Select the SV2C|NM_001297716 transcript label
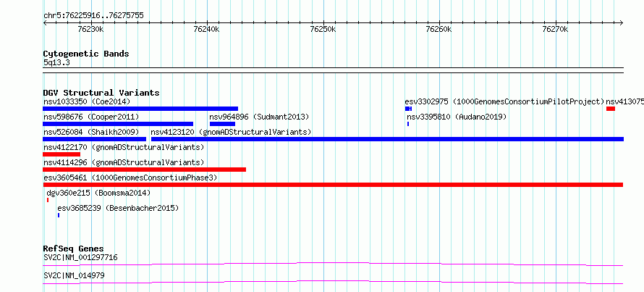644x292 pixels. point(80,258)
